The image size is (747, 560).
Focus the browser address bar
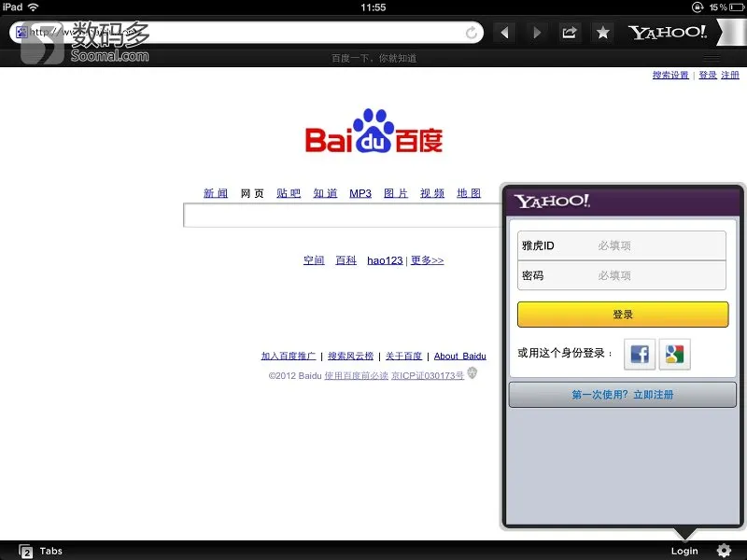tap(247, 33)
